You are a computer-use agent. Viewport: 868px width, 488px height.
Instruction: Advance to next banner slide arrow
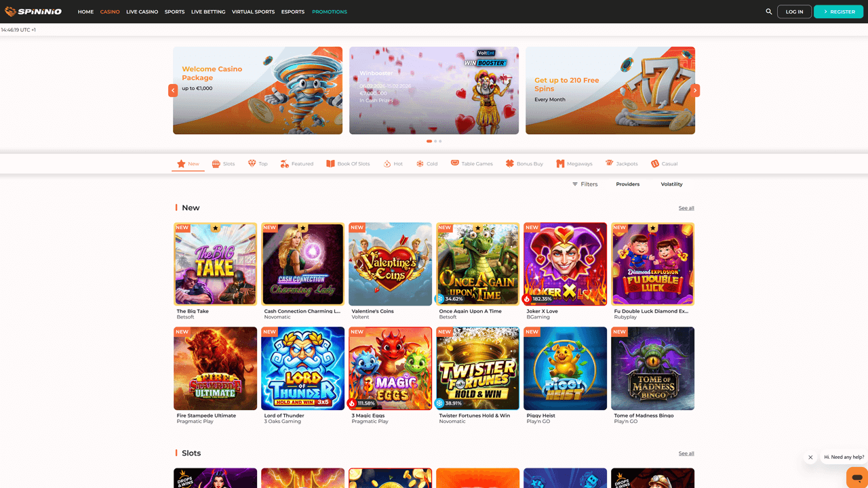695,90
